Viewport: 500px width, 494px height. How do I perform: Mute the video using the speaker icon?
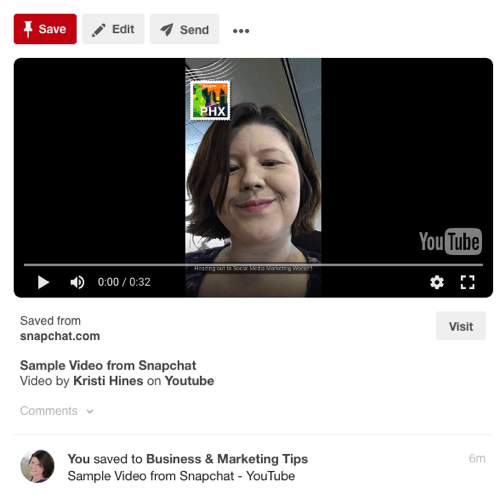pos(77,282)
